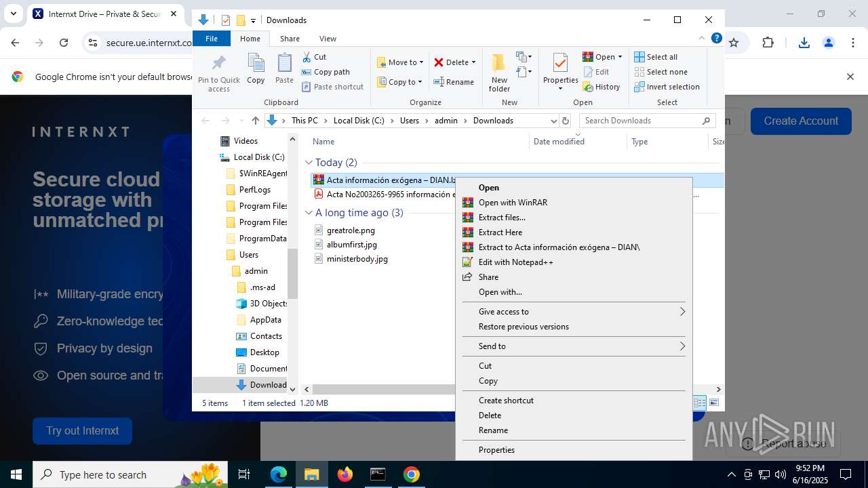Choose Extract Here option
The width and height of the screenshot is (868, 488).
pos(574,232)
